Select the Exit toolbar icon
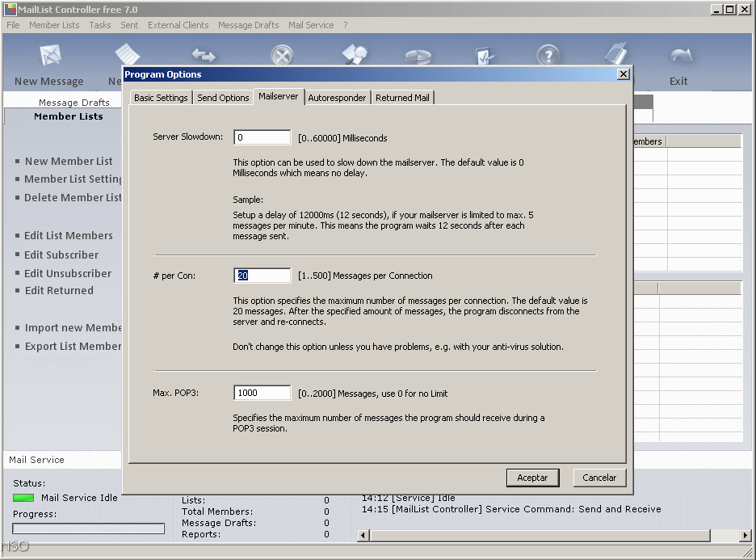Image resolution: width=756 pixels, height=560 pixels. click(678, 55)
